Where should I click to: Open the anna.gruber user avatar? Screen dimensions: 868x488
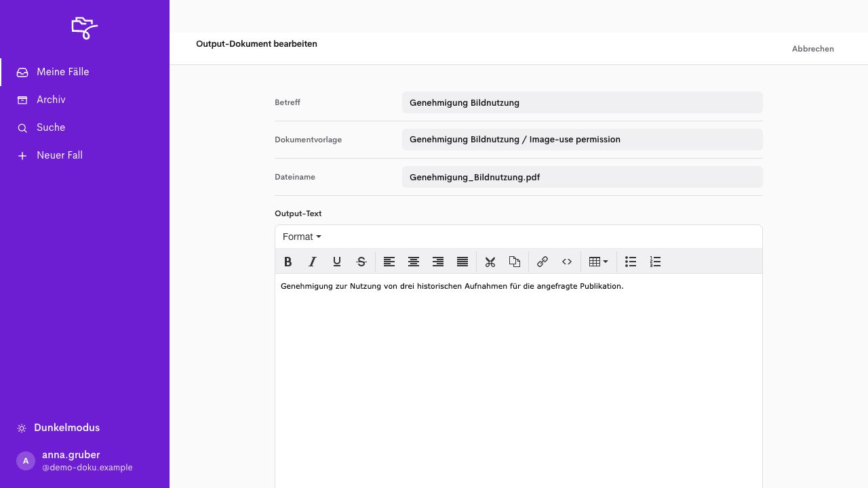click(x=26, y=461)
